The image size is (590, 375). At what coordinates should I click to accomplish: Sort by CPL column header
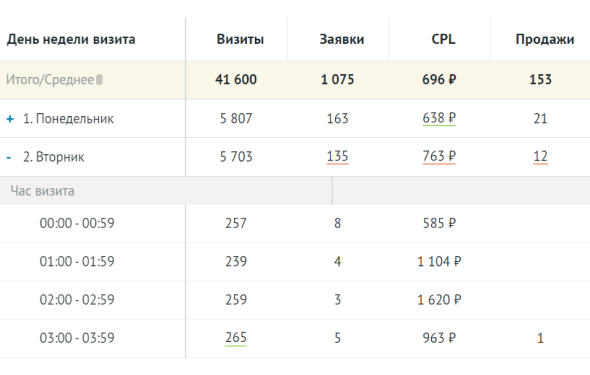[443, 39]
